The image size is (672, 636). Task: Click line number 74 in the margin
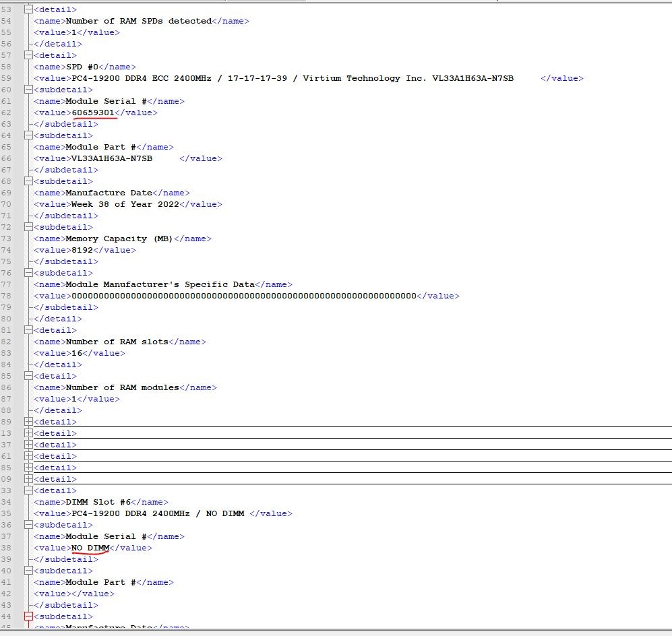point(6,250)
